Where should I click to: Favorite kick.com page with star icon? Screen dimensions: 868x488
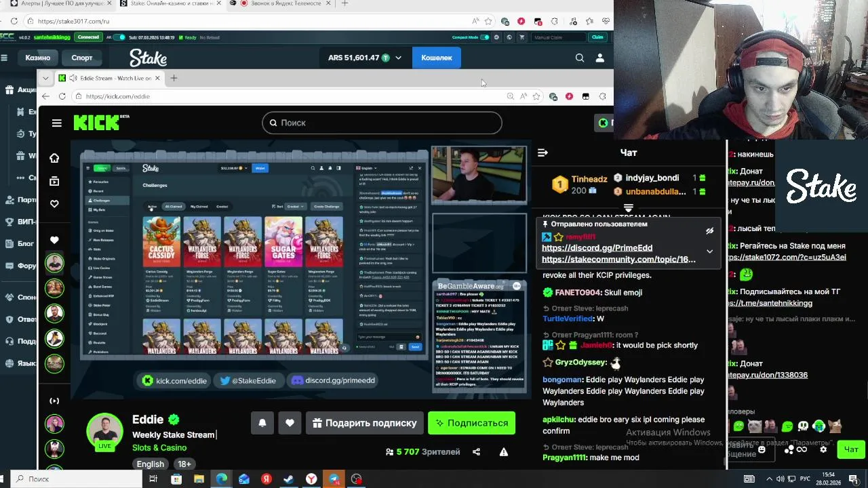(536, 96)
